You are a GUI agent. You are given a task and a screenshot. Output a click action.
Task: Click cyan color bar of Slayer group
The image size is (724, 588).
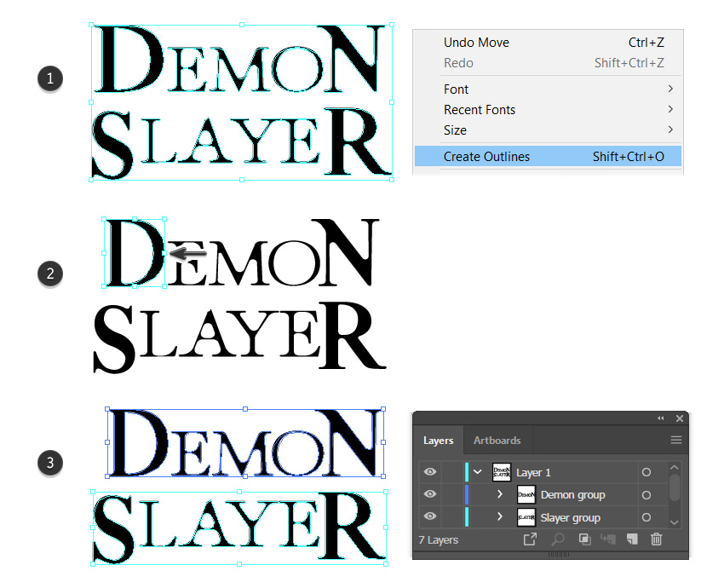(467, 516)
